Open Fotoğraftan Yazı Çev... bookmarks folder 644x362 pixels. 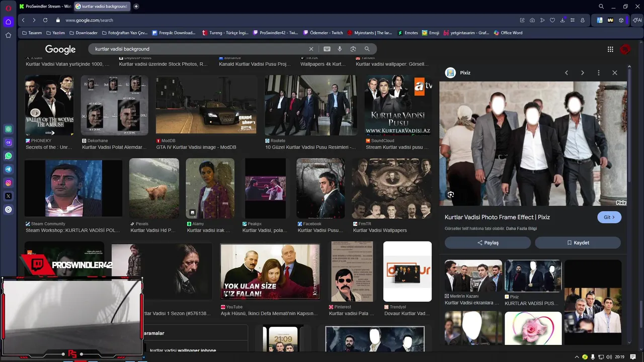124,33
